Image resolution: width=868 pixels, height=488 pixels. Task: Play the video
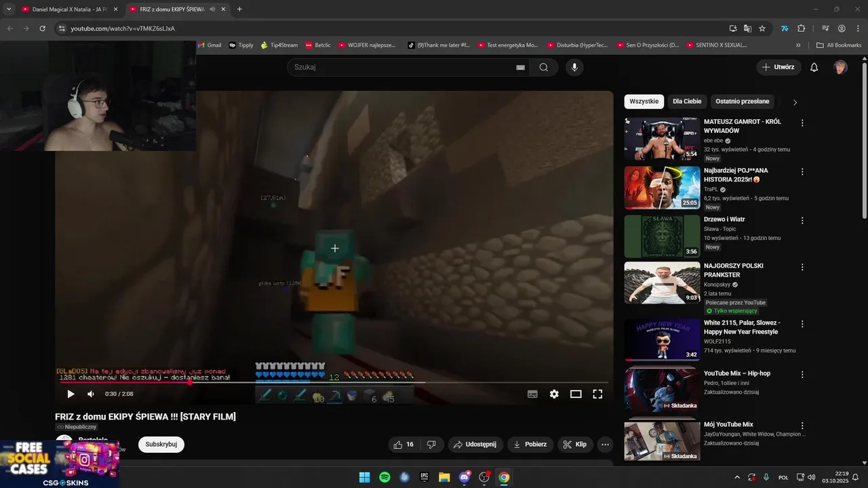coord(71,394)
